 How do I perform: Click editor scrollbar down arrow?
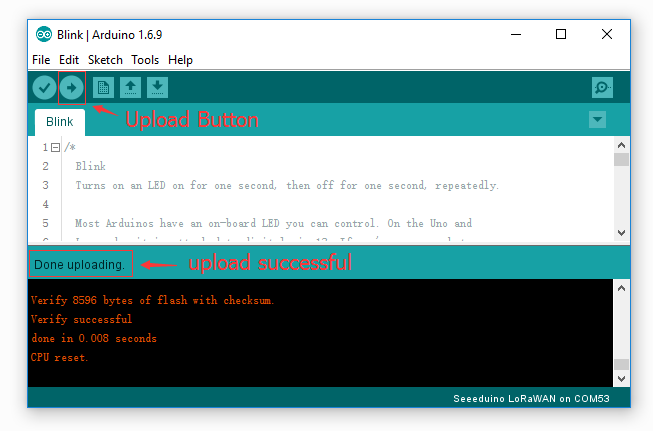point(621,233)
